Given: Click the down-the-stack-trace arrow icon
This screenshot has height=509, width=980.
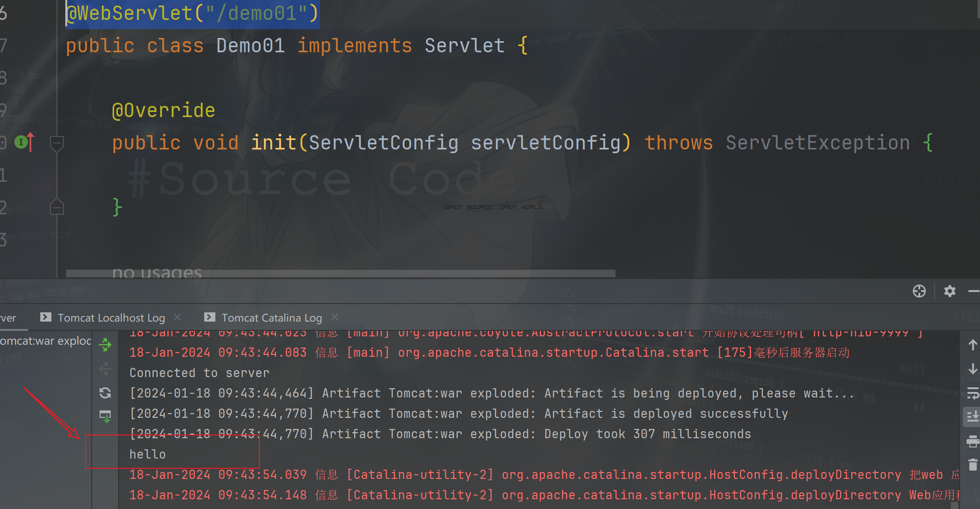Looking at the screenshot, I should pos(973,368).
